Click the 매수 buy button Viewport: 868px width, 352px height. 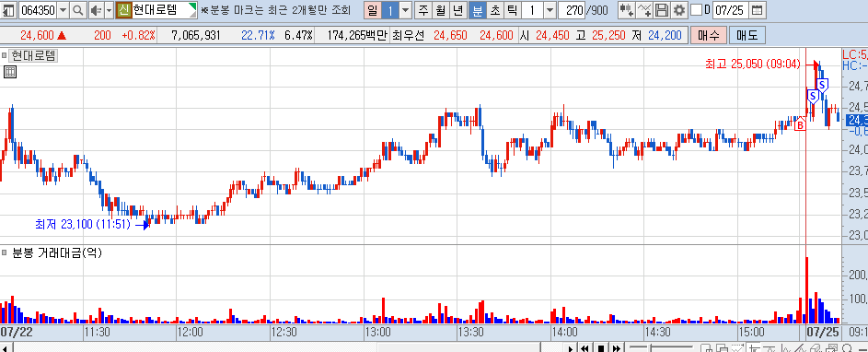click(708, 36)
